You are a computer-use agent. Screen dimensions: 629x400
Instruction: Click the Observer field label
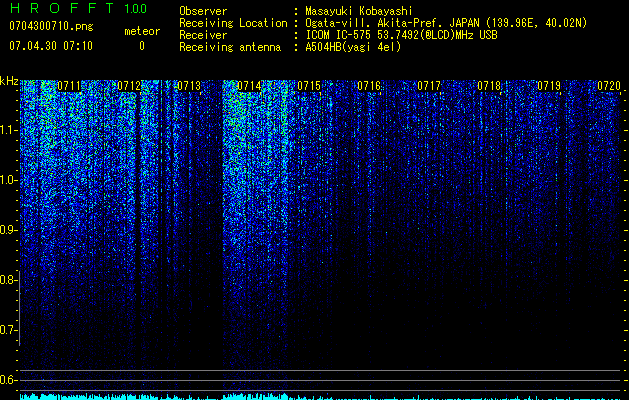pos(203,11)
